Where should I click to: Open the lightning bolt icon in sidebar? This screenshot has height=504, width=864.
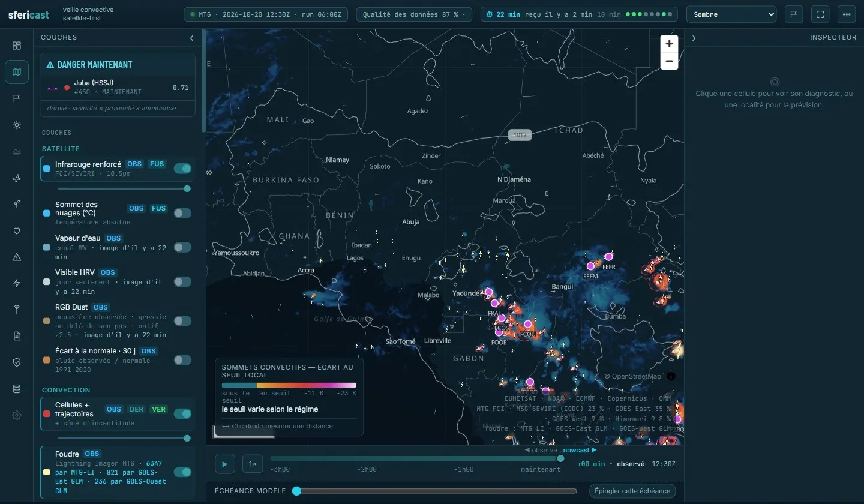coord(17,283)
